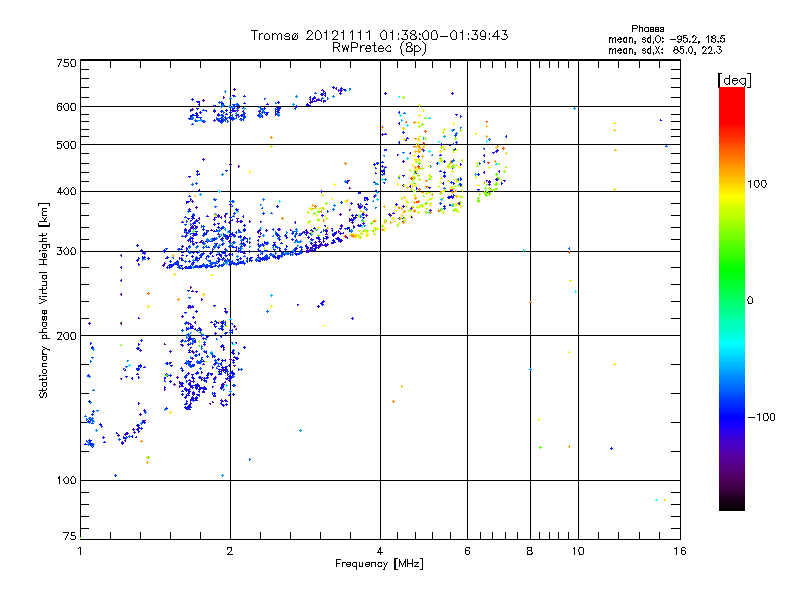
Task: Click the y-axis tick label '600'
Action: pyautogui.click(x=67, y=107)
